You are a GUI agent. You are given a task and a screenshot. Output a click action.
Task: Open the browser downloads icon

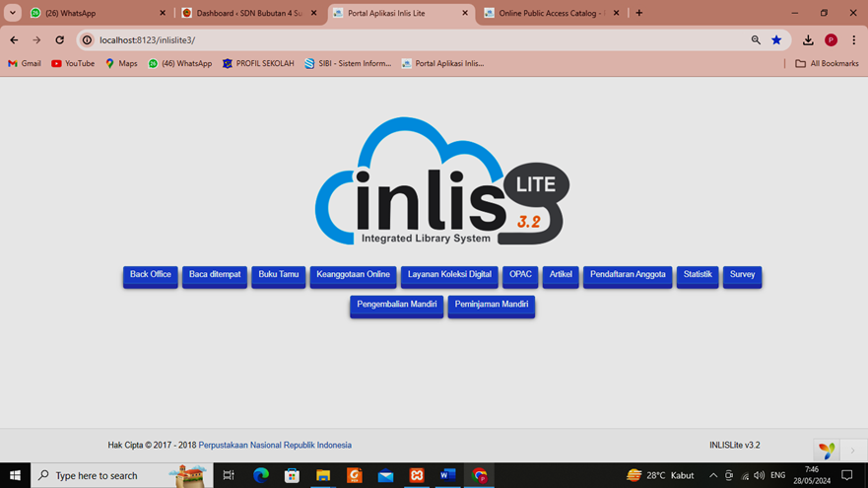point(808,40)
